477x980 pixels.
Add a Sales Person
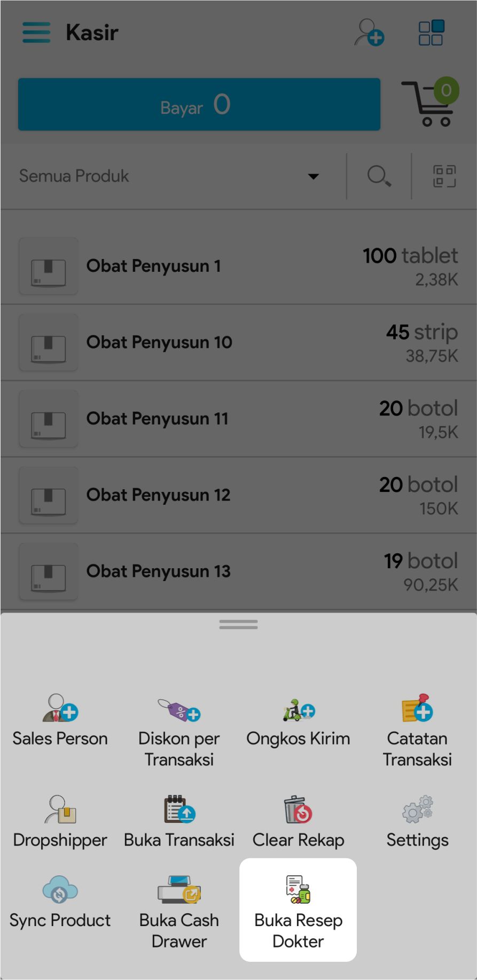point(60,720)
